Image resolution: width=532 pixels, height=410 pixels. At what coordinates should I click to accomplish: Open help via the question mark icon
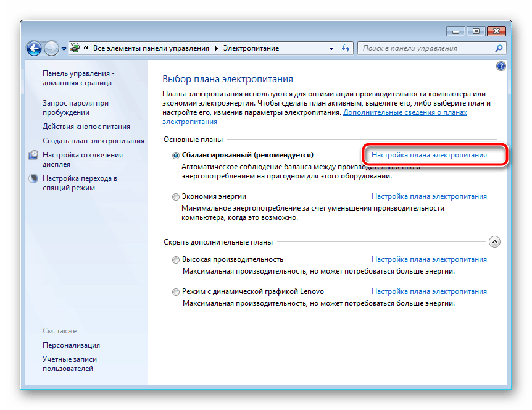[501, 66]
